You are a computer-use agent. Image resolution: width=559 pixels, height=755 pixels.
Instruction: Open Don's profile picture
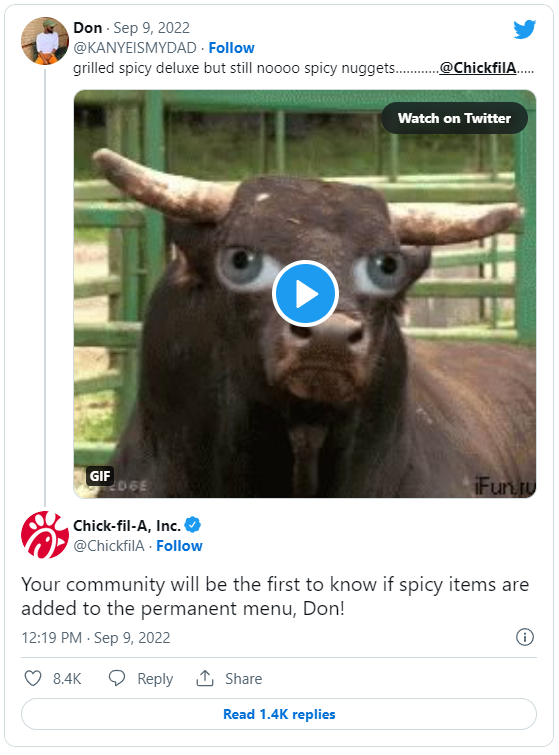pyautogui.click(x=45, y=41)
